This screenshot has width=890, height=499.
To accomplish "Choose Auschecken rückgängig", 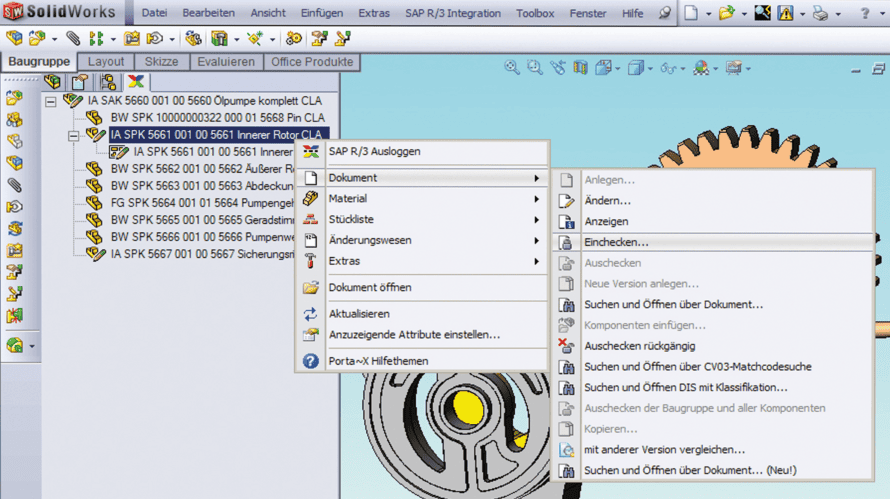I will [x=640, y=346].
